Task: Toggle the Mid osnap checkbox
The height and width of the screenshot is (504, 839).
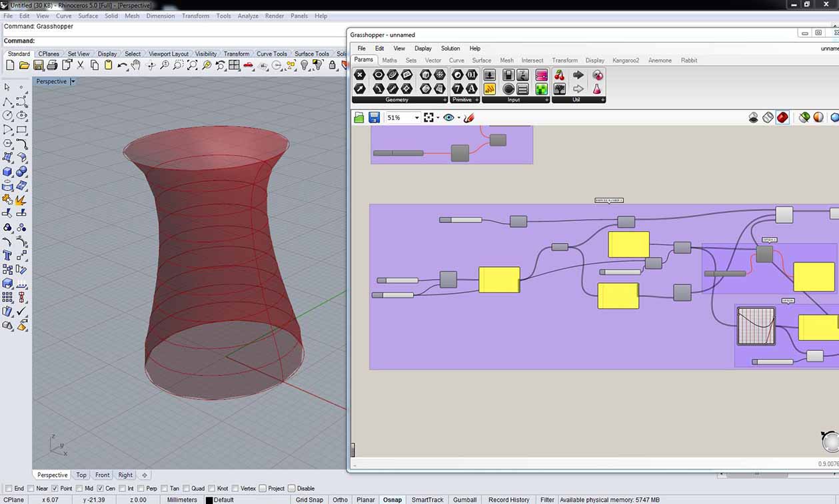Action: 80,488
